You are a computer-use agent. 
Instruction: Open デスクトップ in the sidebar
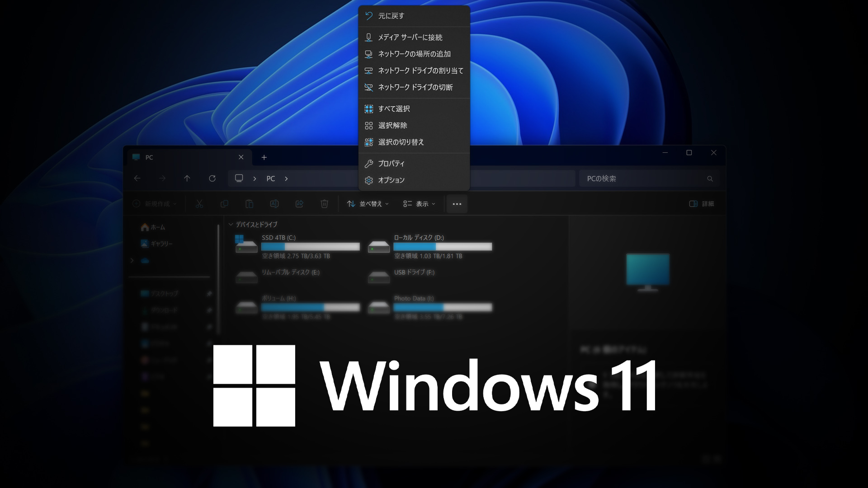[159, 293]
